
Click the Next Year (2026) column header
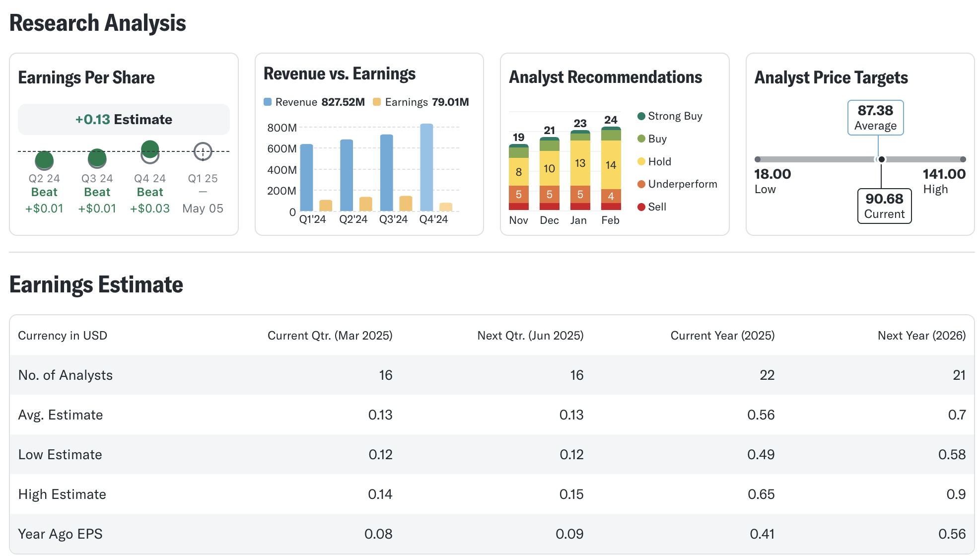pyautogui.click(x=921, y=336)
